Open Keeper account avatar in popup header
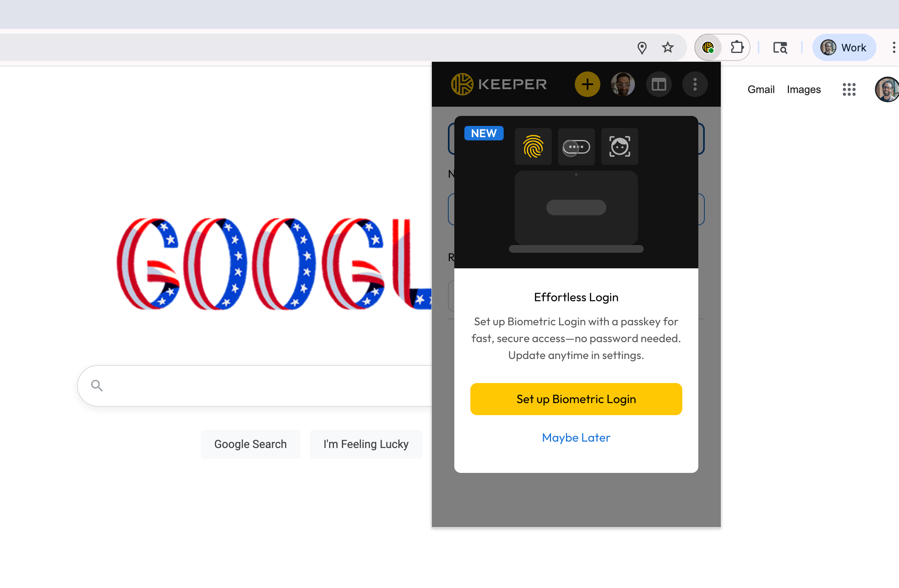Screen dimensions: 899x588 [623, 84]
